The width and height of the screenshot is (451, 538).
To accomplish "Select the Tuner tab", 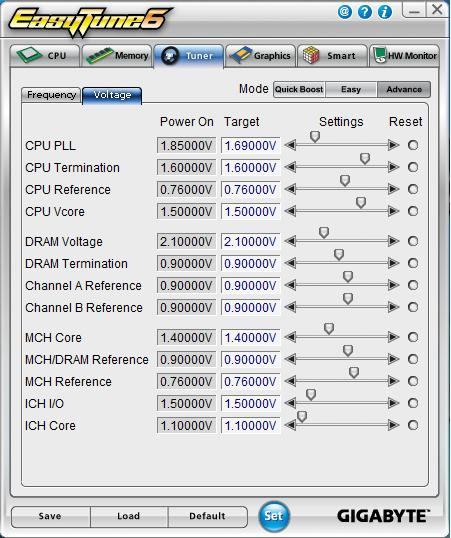I will (x=189, y=56).
